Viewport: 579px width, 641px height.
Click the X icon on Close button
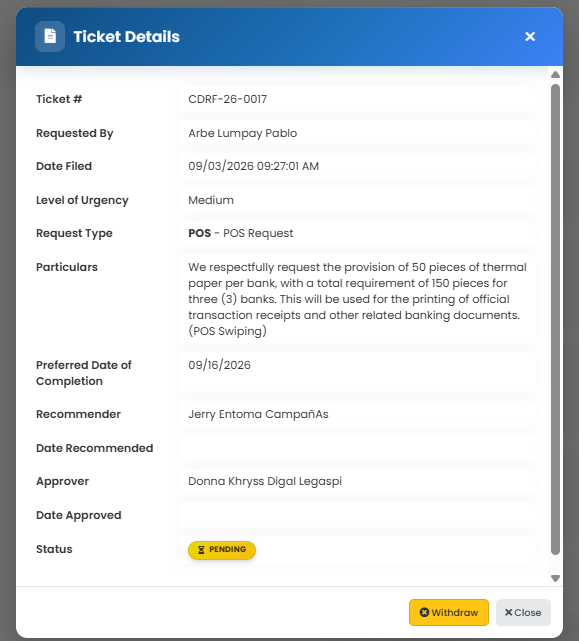[508, 612]
